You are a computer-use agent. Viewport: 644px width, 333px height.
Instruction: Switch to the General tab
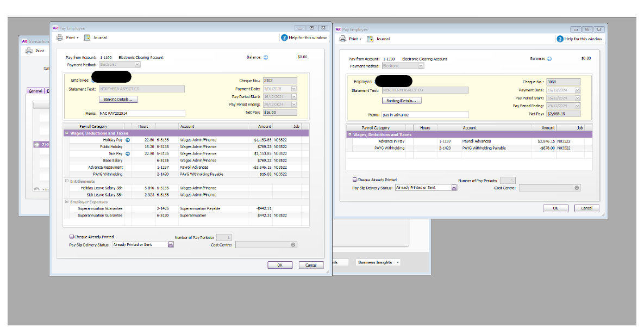point(35,90)
